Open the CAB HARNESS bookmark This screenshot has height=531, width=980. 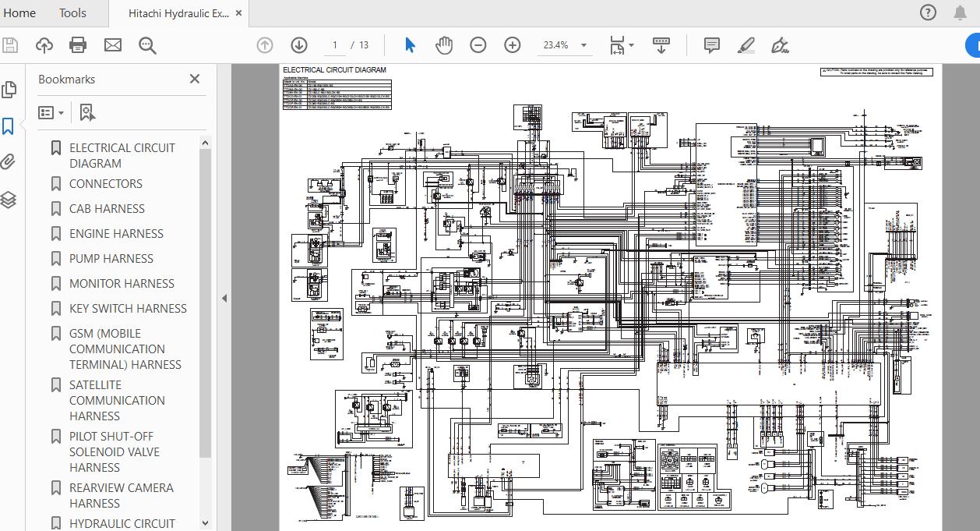[107, 209]
